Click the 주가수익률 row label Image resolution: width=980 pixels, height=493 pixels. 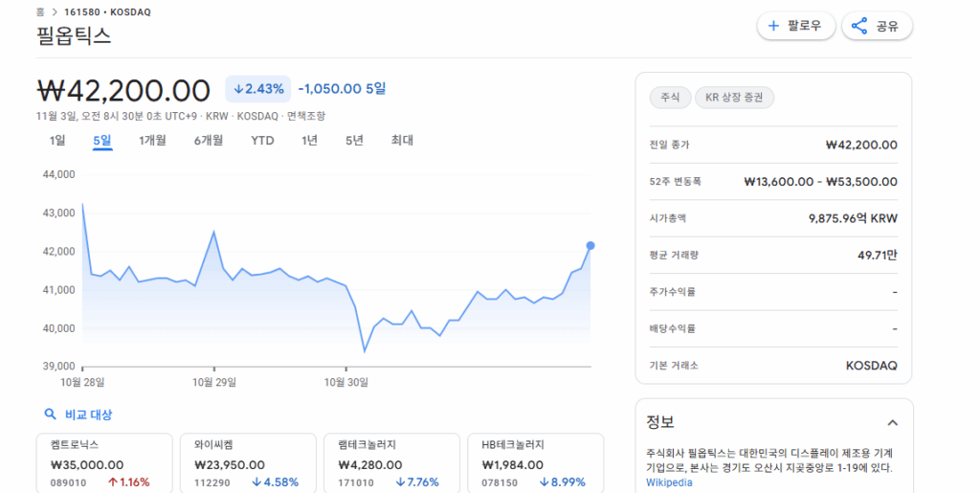(x=672, y=292)
